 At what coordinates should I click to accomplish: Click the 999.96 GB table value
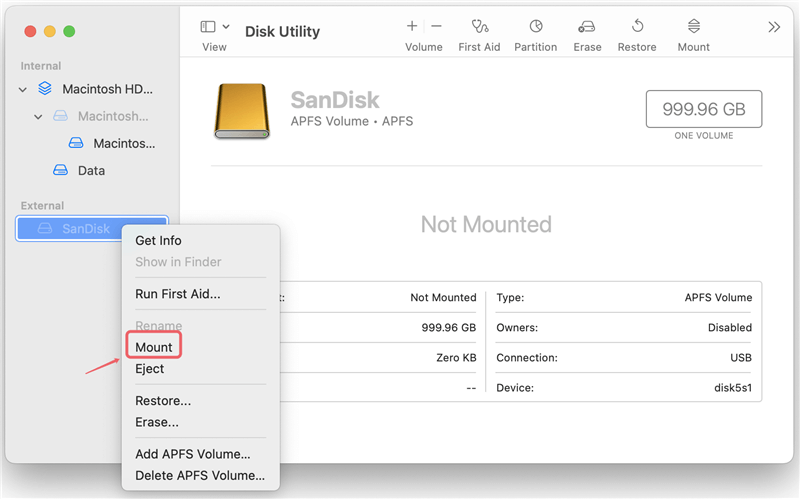(x=448, y=328)
